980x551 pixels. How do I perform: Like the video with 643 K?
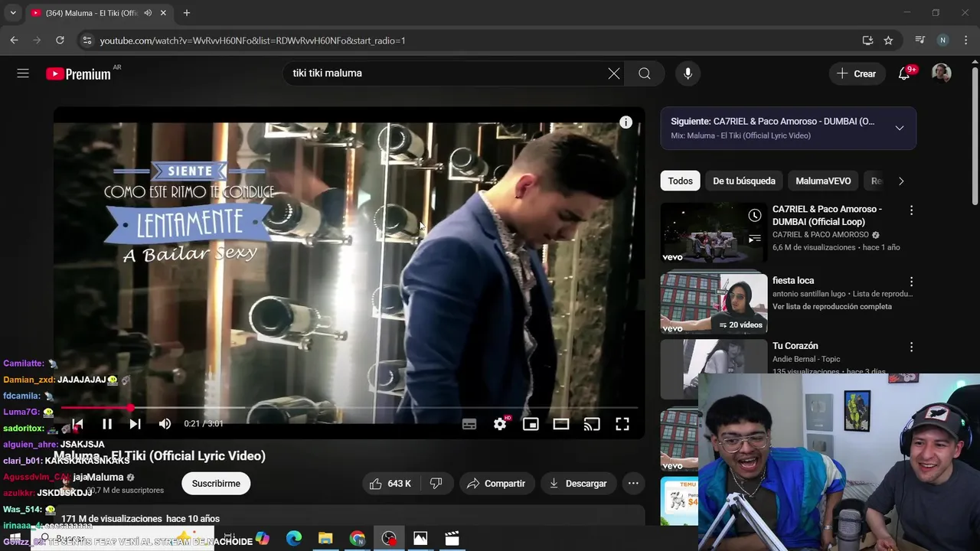390,484
